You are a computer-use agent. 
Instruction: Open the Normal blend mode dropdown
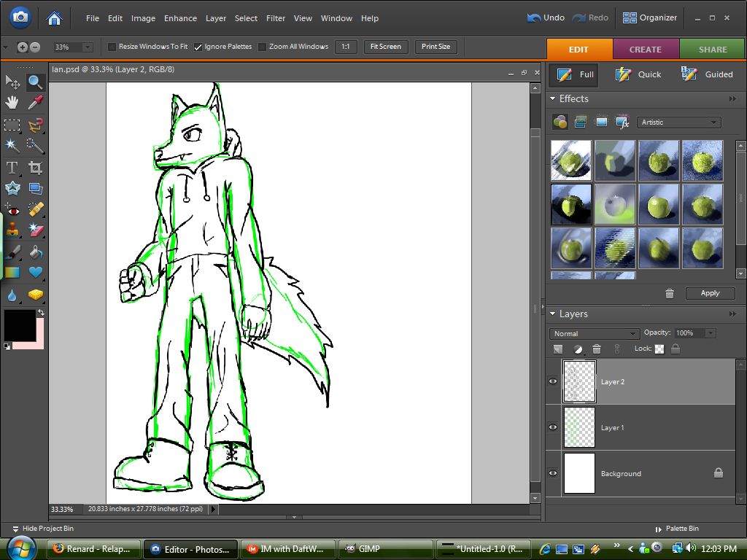tap(594, 333)
